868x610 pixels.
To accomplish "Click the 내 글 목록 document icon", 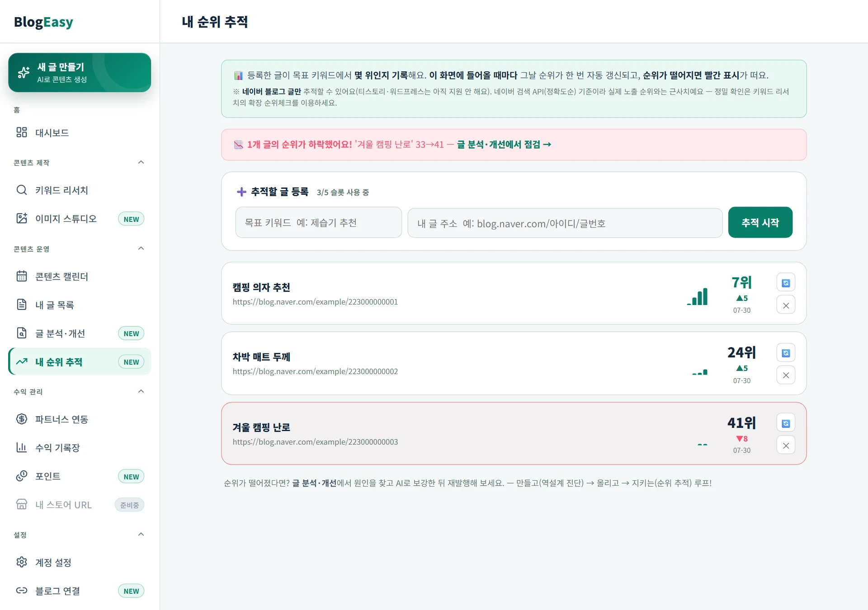I will [22, 305].
